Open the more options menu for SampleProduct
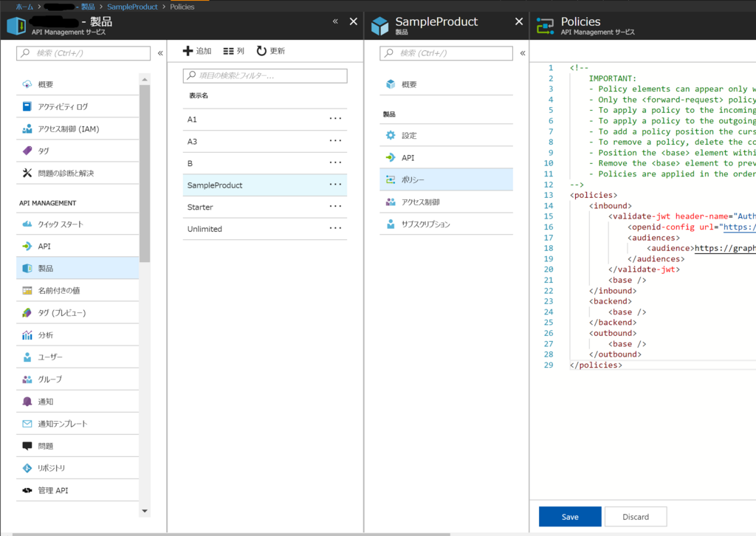This screenshot has width=756, height=536. [x=336, y=185]
